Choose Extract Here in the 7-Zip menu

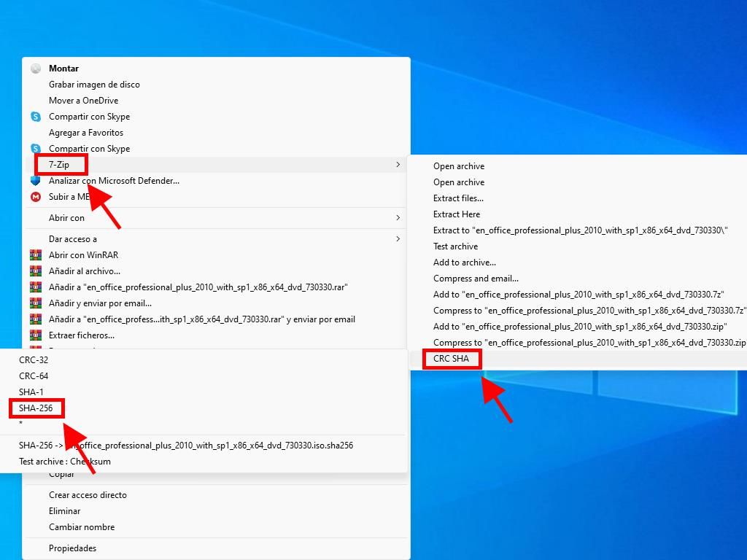[456, 214]
